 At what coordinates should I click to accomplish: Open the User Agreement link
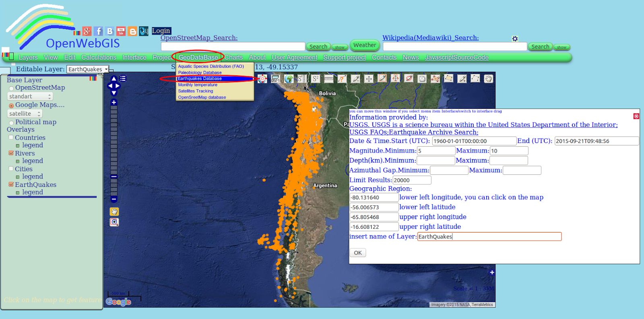point(295,58)
